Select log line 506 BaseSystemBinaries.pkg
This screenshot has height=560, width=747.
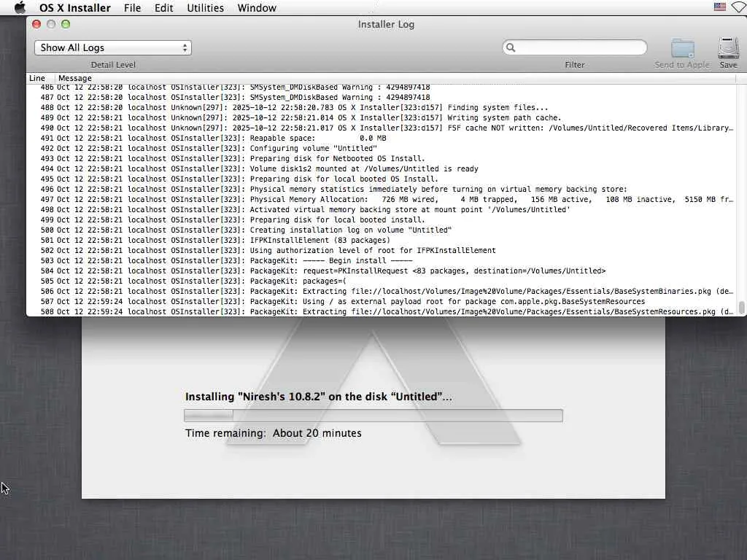381,292
